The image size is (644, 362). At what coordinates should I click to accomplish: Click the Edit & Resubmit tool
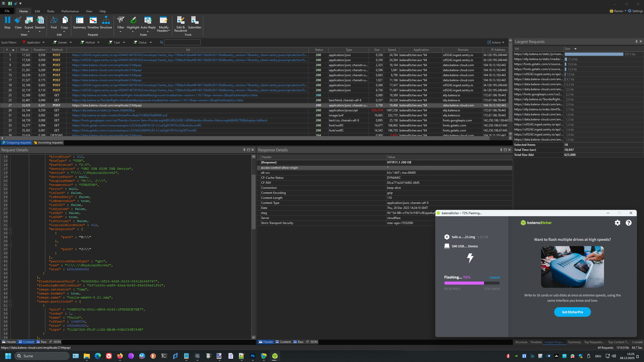click(x=181, y=21)
